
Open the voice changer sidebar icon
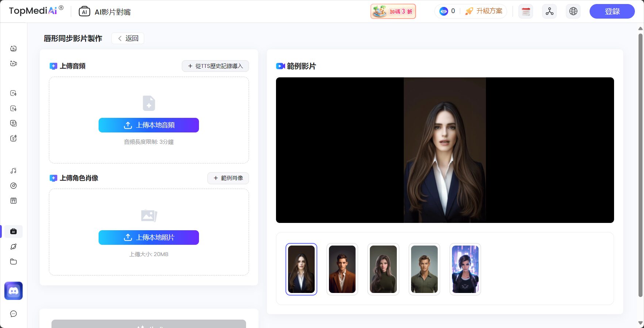[x=14, y=138]
